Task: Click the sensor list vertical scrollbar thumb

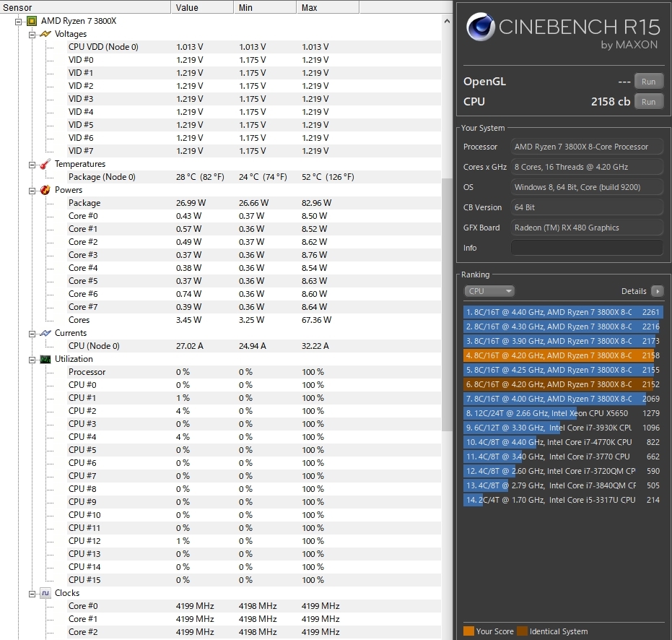Action: pos(447,305)
